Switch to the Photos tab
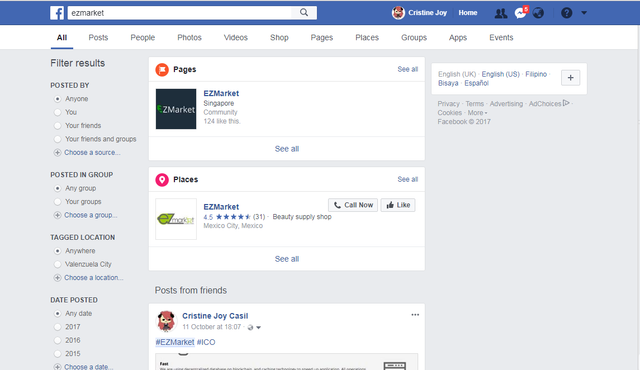This screenshot has width=640, height=370. (189, 38)
